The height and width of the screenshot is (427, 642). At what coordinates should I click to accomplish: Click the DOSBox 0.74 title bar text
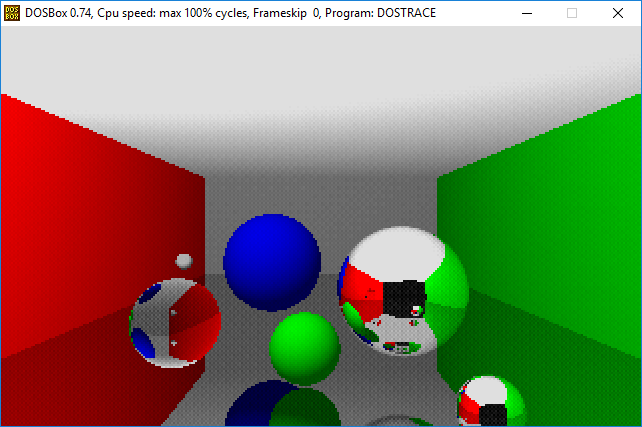230,13
